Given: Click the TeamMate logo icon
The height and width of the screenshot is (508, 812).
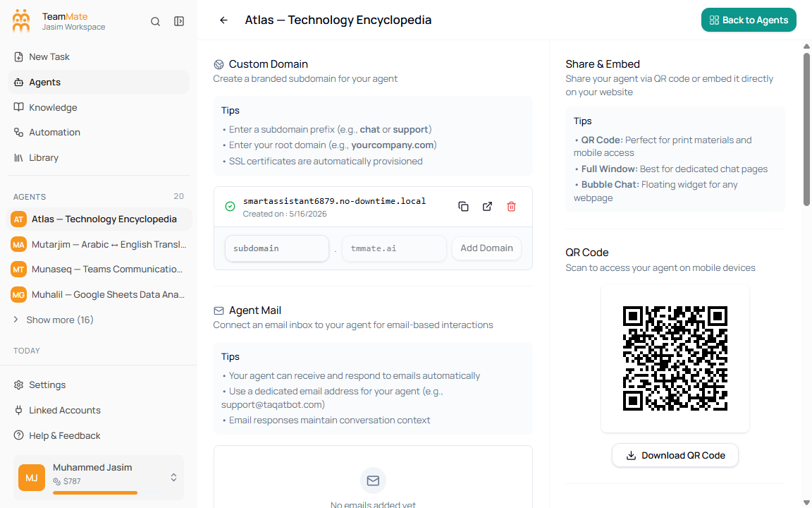Looking at the screenshot, I should click(x=21, y=20).
